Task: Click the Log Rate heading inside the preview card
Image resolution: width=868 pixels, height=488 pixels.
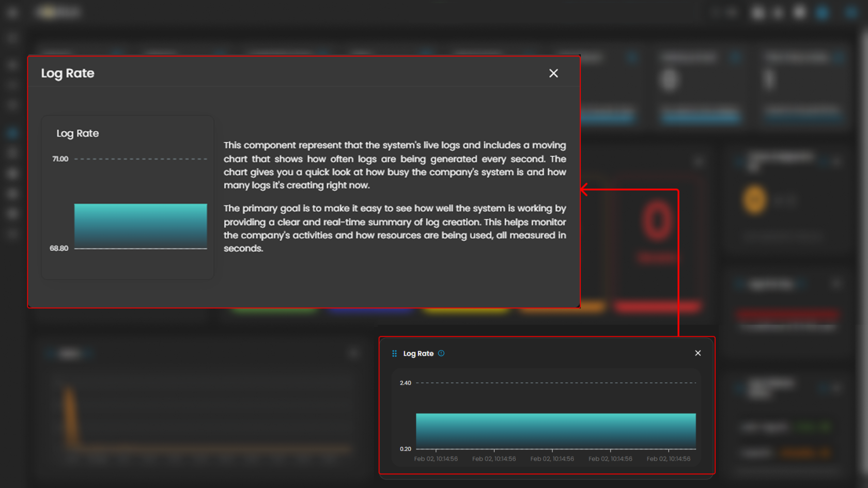Action: pos(78,133)
